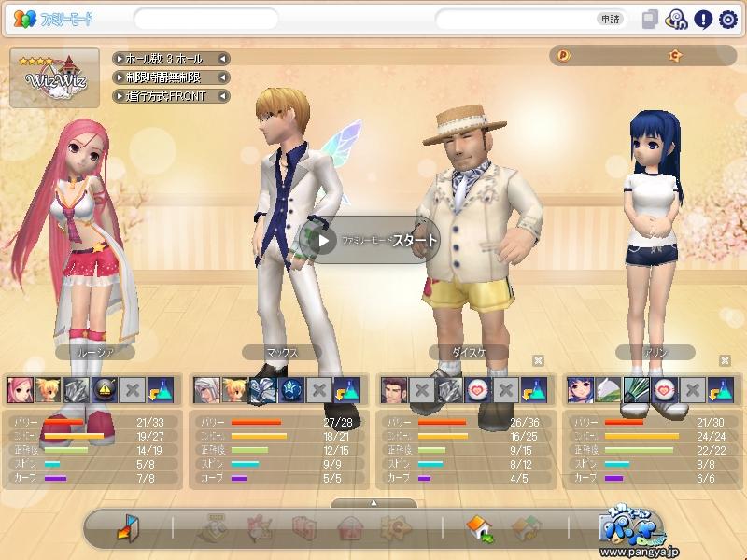Screen dimensions: 747x560
Task: Click the faded red barn icon
Action: coord(351,528)
